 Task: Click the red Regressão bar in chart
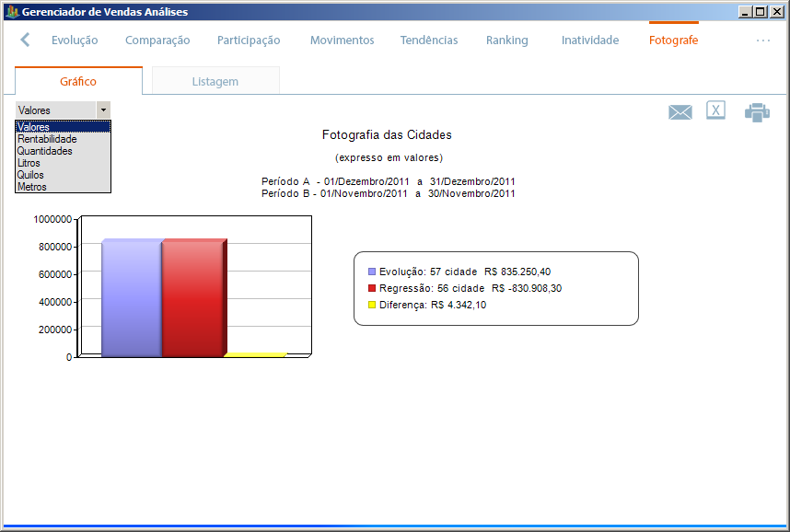tap(192, 296)
